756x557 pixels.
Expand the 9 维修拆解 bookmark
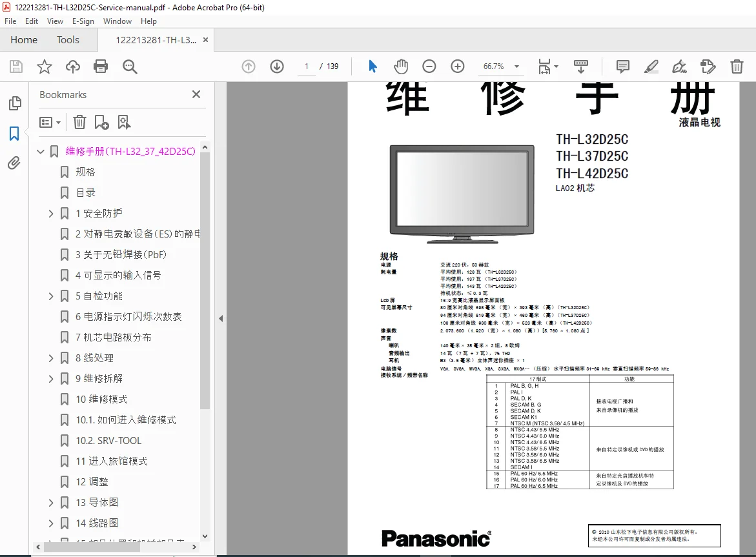click(x=51, y=379)
